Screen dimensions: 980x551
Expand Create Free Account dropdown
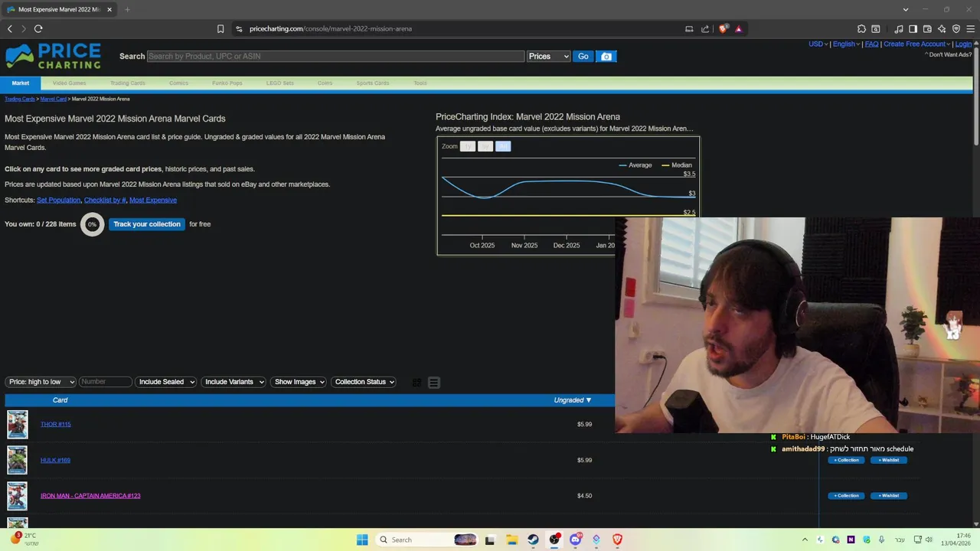[917, 44]
